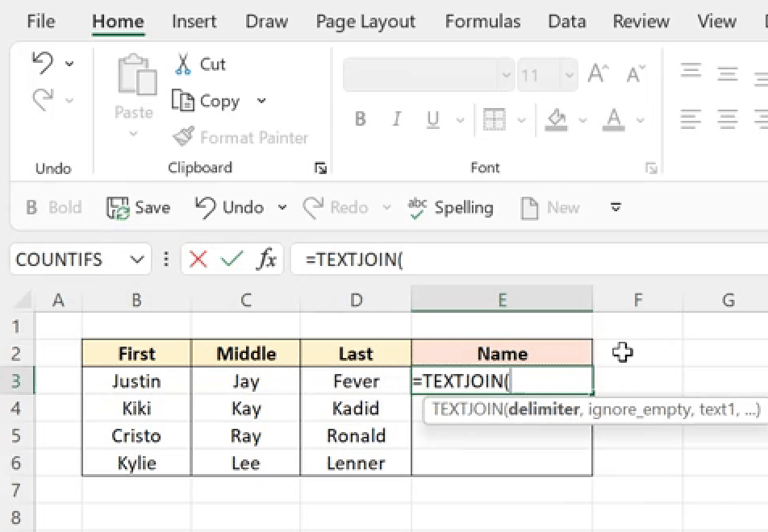
Task: Click the Undo arrow icon in the ribbon
Action: point(42,63)
